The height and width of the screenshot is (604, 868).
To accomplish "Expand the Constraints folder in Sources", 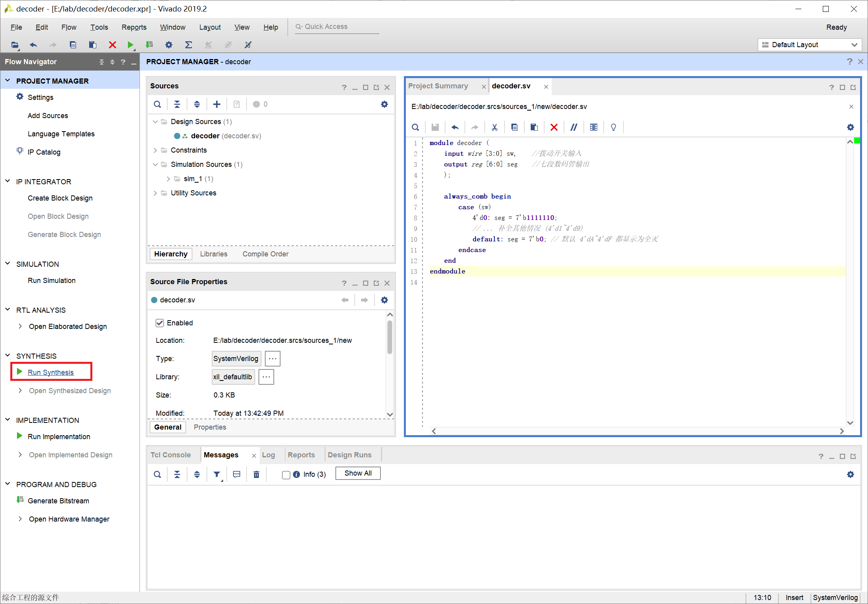I will (x=155, y=150).
